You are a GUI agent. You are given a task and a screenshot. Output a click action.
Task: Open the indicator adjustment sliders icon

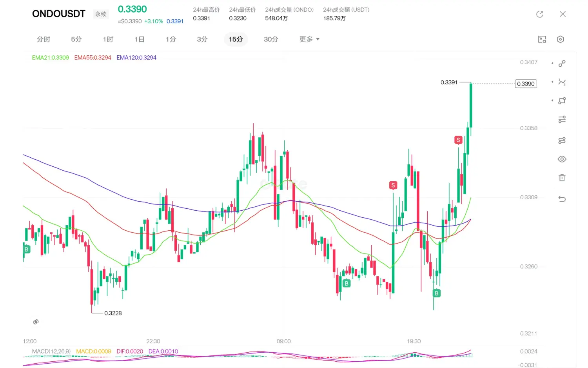[562, 120]
